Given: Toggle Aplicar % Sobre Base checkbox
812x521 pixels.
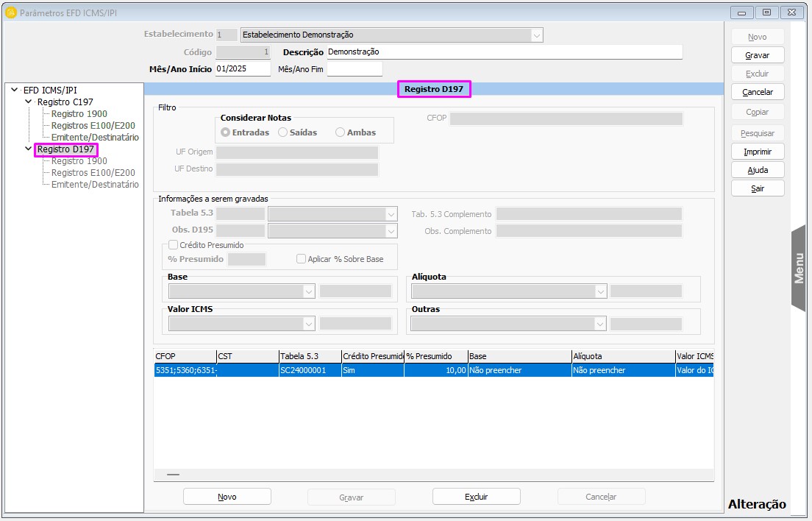Looking at the screenshot, I should click(302, 259).
